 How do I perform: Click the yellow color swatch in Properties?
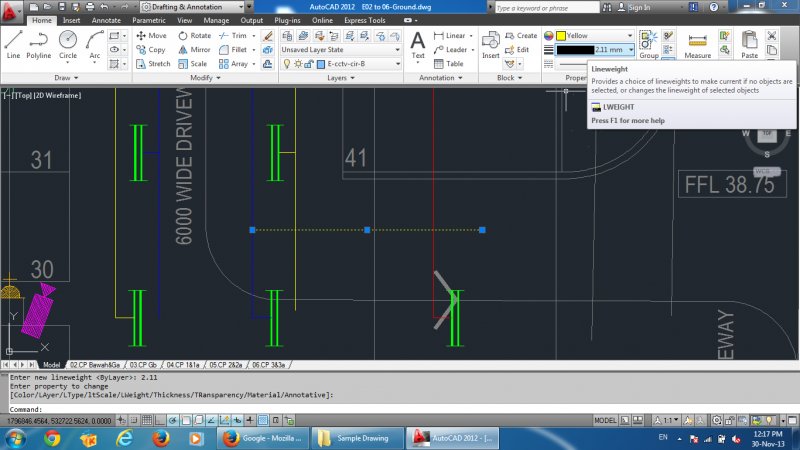(x=561, y=35)
